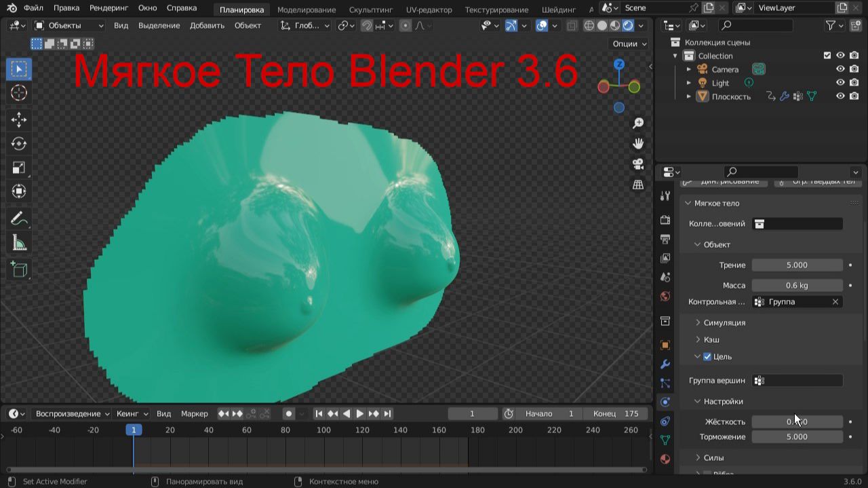Screen dimensions: 868x488
Task: Select the Rotate tool
Action: [19, 143]
